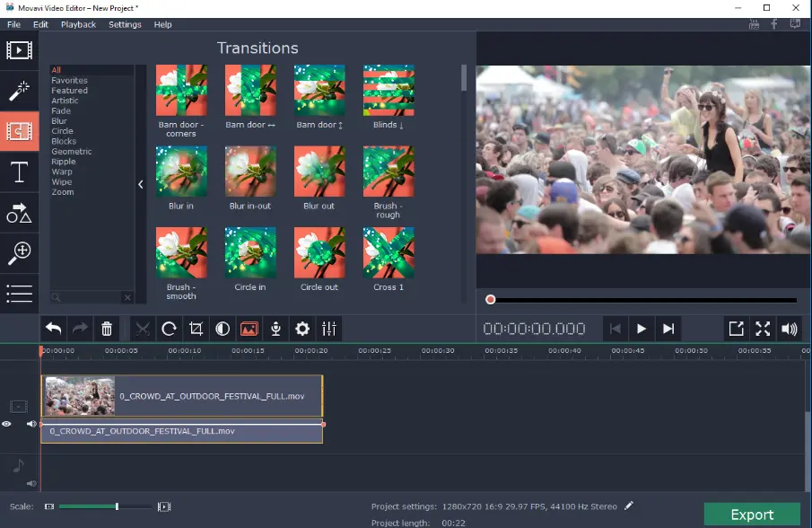812x528 pixels.
Task: Toggle video track visibility eye icon
Action: (6, 424)
